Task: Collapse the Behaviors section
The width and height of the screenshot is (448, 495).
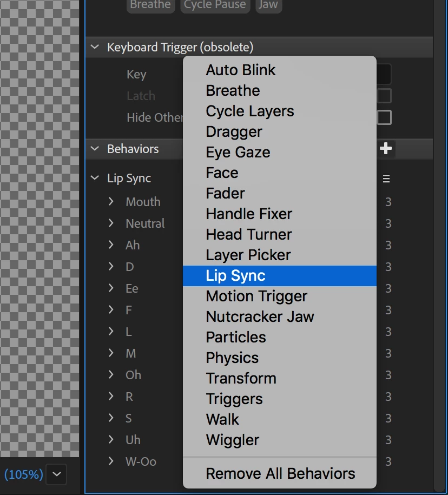Action: tap(95, 148)
